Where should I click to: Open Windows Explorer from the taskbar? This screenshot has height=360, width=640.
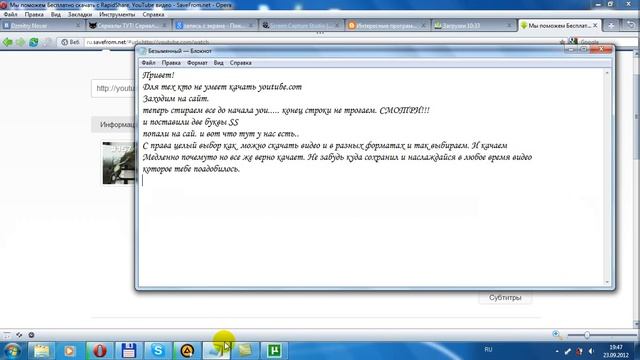pos(41,351)
